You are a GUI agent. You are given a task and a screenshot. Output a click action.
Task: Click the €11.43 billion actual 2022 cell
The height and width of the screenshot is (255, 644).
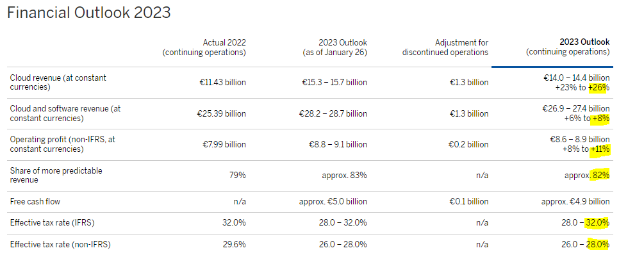tap(221, 82)
